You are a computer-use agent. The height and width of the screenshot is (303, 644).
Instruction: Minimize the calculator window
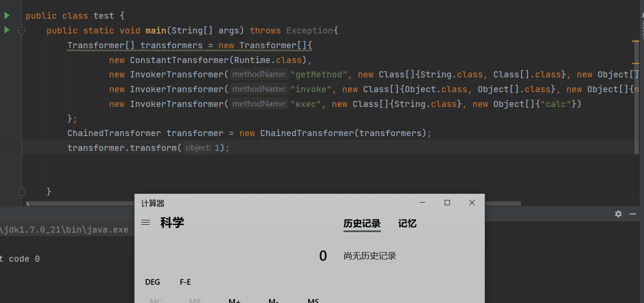coord(422,203)
